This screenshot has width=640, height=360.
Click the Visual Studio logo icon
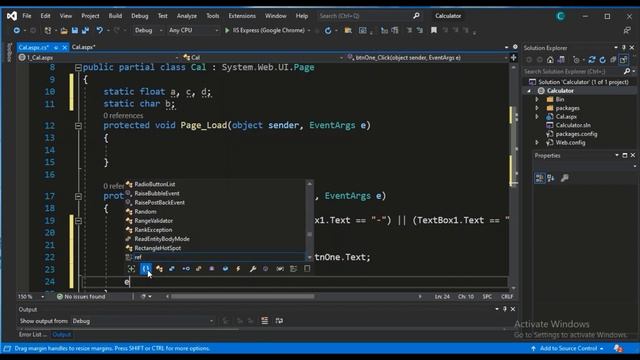click(x=12, y=16)
